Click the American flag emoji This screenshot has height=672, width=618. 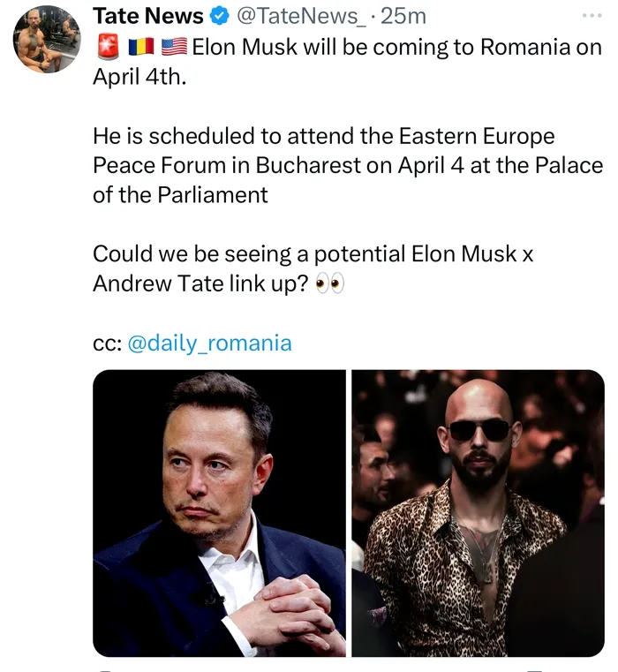pyautogui.click(x=174, y=47)
